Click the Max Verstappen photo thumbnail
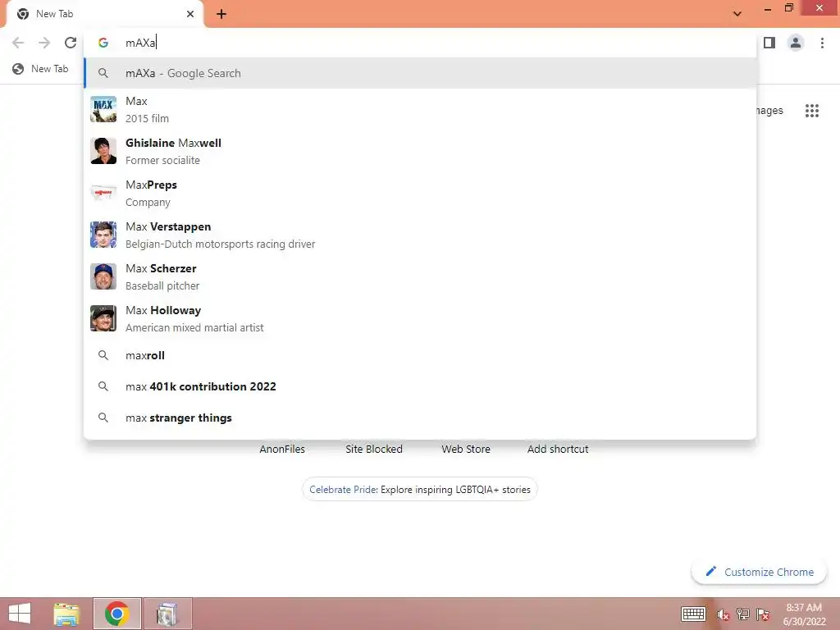This screenshot has height=630, width=840. point(103,235)
